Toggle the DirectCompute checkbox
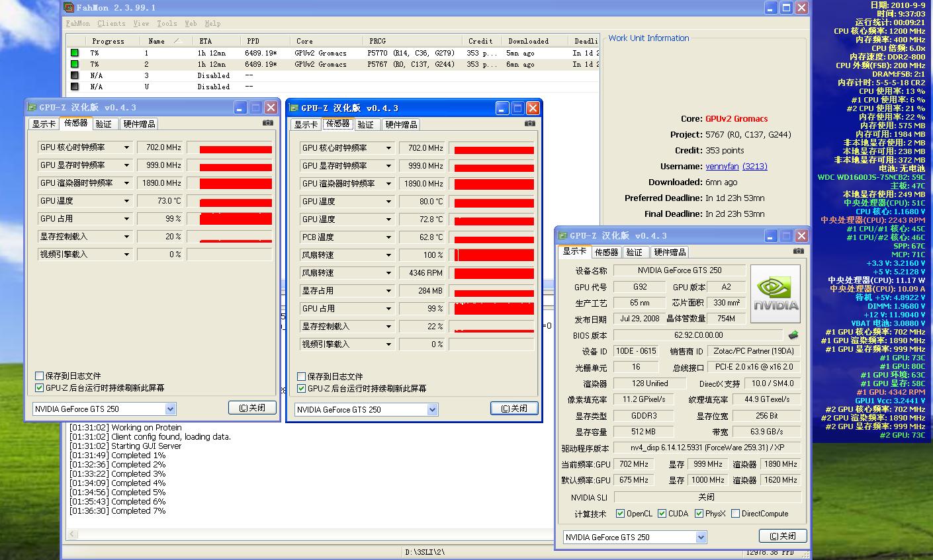 coord(735,514)
